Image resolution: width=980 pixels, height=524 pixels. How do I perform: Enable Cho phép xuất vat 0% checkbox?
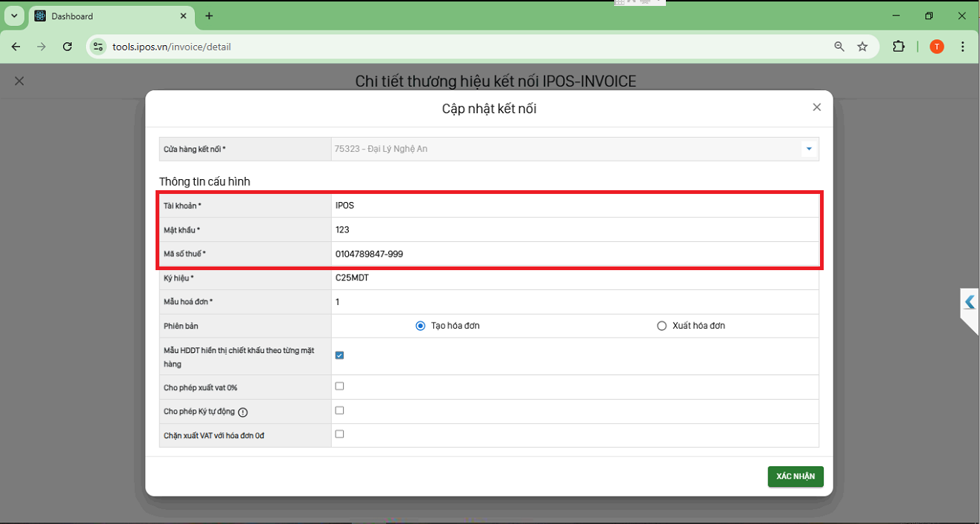pyautogui.click(x=339, y=386)
